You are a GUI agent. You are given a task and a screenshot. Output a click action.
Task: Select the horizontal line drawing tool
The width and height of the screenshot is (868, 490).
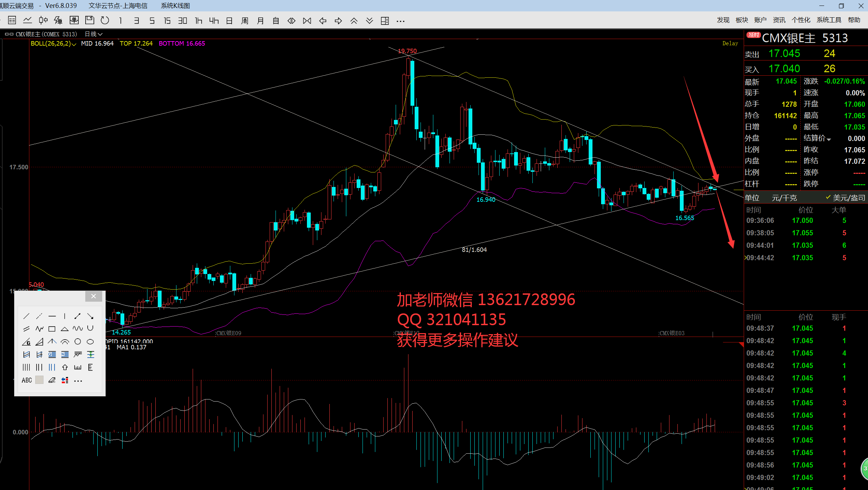pyautogui.click(x=52, y=316)
